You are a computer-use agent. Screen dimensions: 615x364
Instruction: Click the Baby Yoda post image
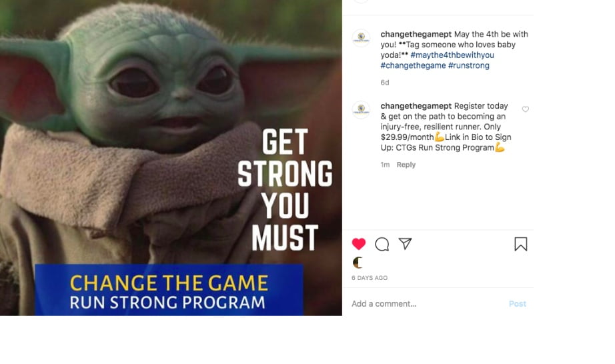pos(171,158)
